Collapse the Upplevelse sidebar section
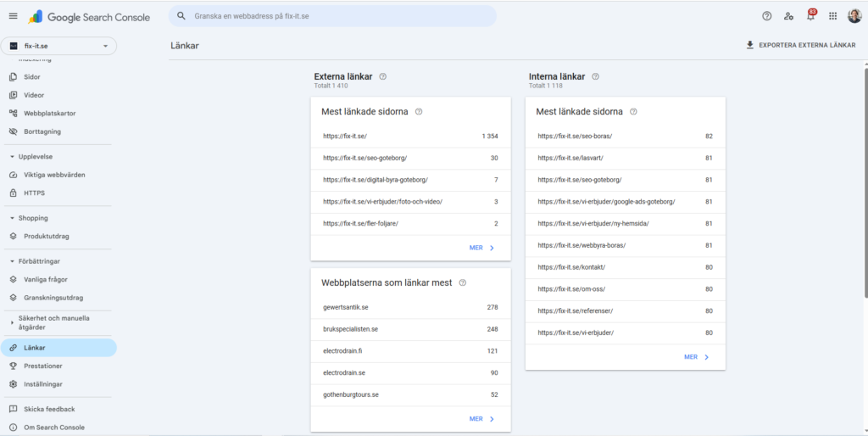 point(12,157)
